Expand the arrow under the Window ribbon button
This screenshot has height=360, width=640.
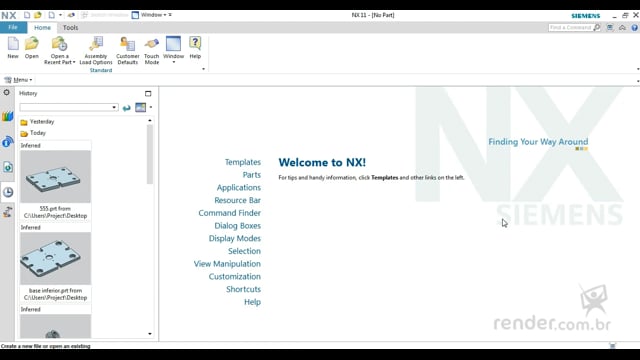(173, 62)
